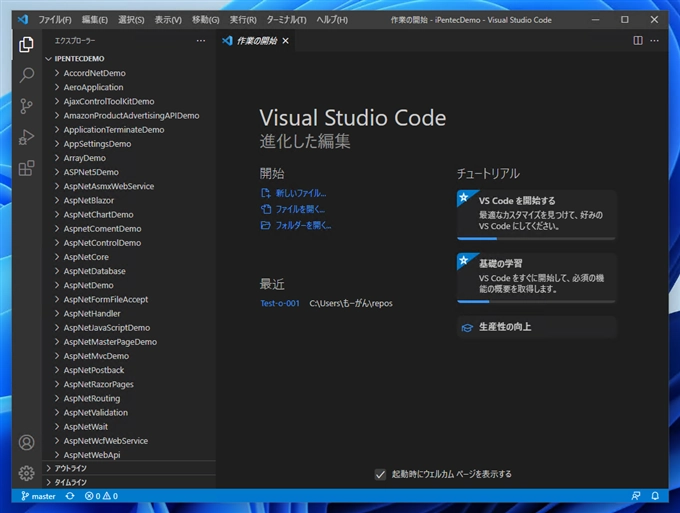Split the editor to the right

click(638, 41)
